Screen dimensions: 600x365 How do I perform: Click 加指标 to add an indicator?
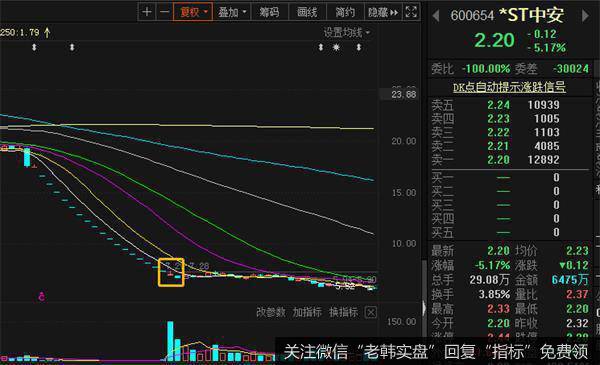[307, 313]
